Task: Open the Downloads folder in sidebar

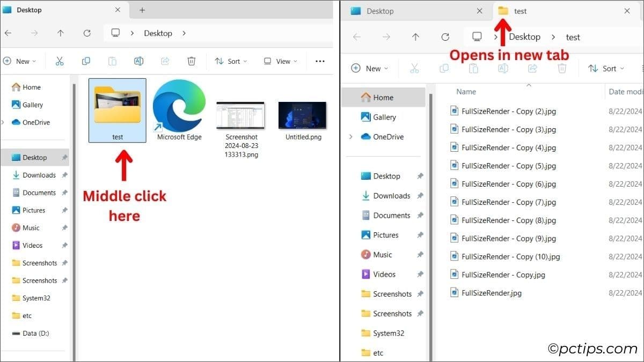Action: (x=39, y=175)
